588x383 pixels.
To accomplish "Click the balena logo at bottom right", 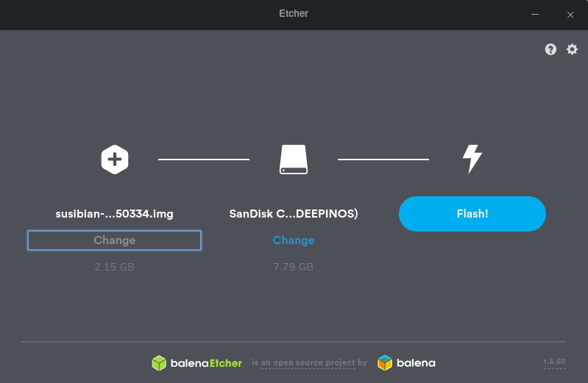I will [x=406, y=362].
